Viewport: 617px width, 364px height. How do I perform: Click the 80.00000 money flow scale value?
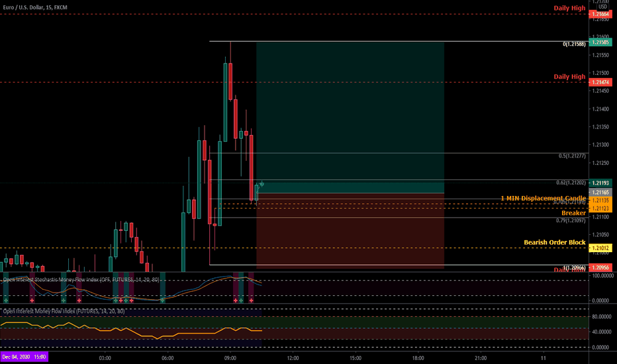click(600, 316)
